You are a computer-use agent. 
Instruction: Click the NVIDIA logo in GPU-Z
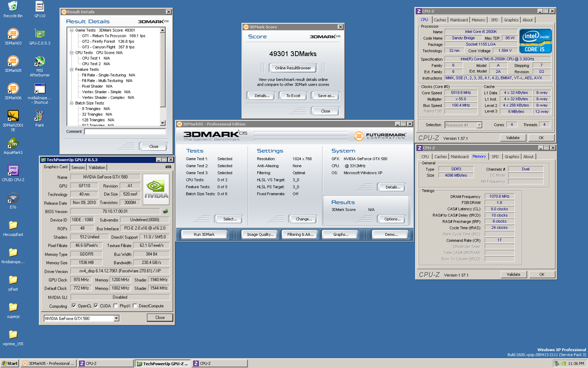coord(156,189)
